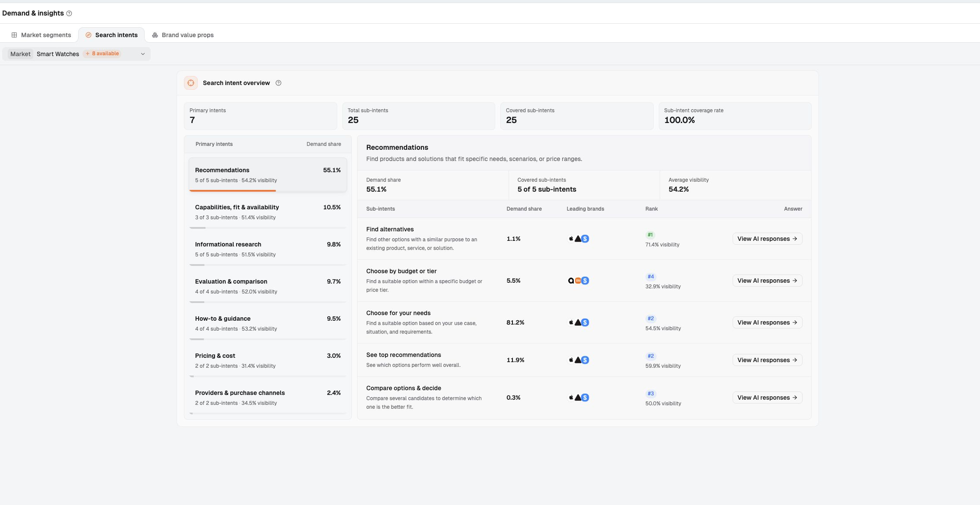Select Providers & purchase channels intent
Viewport: 980px width, 505px height.
(x=268, y=398)
